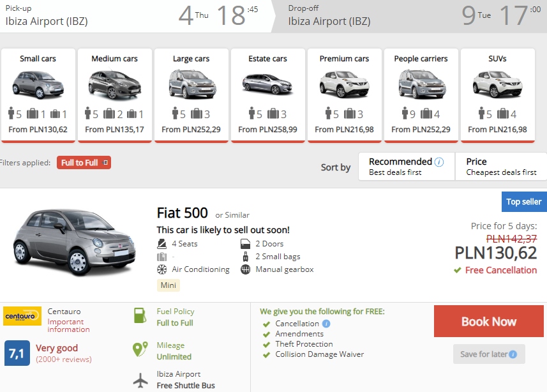547x392 pixels.
Task: Click the airplane shuttle icon
Action: point(140,380)
